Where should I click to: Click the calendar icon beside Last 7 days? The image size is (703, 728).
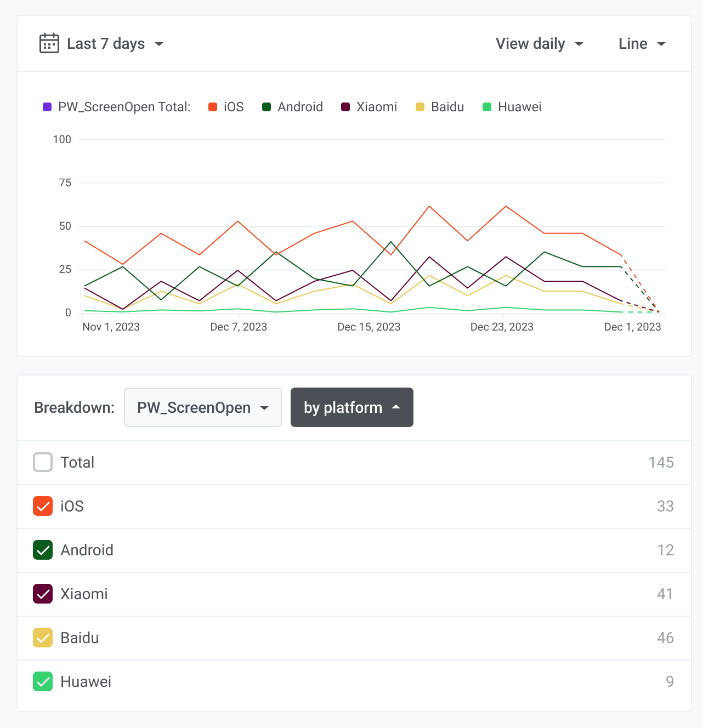click(49, 43)
